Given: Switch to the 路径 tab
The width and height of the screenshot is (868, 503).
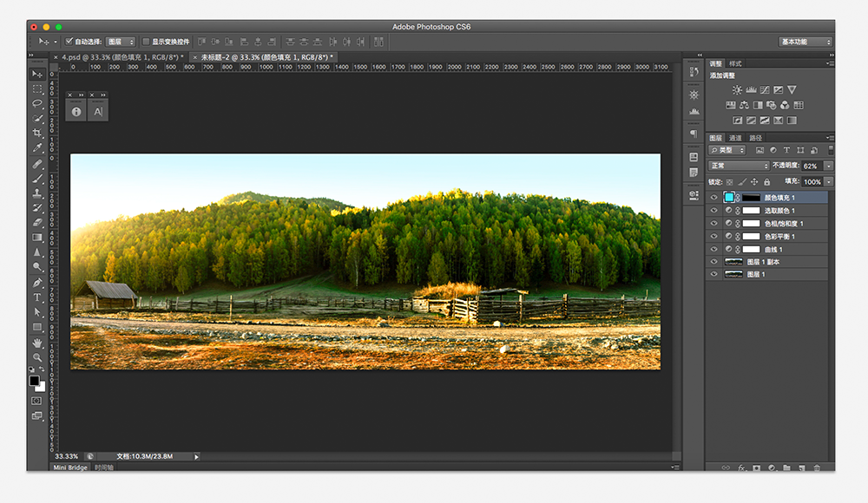Looking at the screenshot, I should point(756,138).
